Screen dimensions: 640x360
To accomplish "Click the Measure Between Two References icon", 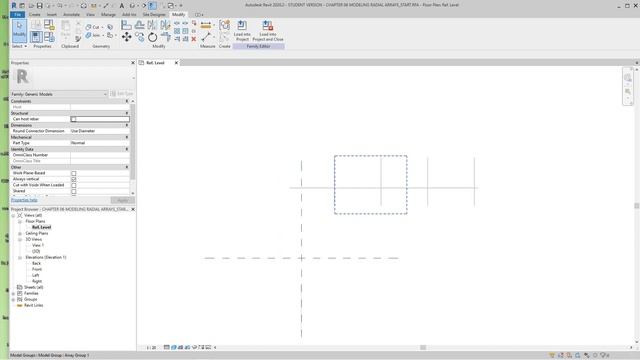I will [x=206, y=38].
